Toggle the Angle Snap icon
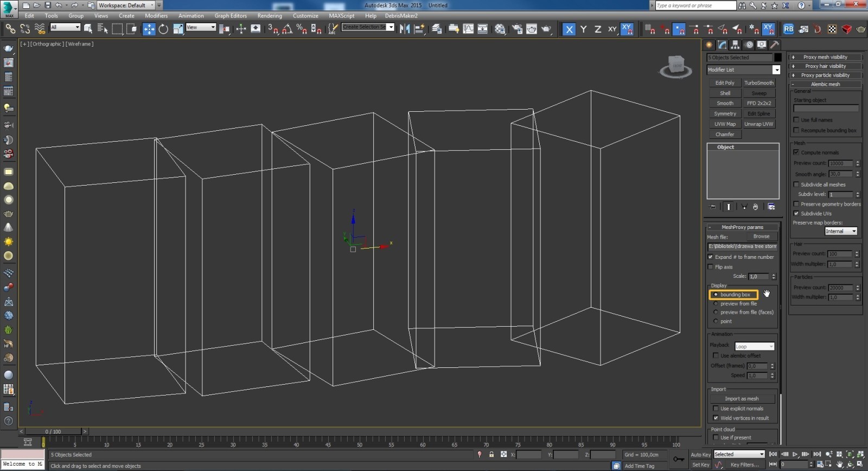Image resolution: width=868 pixels, height=471 pixels. (x=288, y=29)
